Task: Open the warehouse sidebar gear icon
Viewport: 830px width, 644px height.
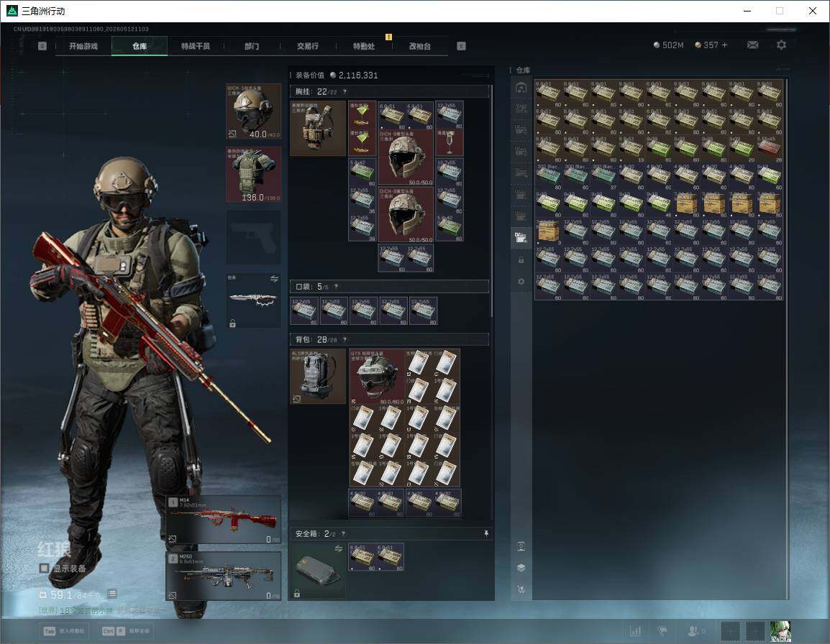Action: (521, 282)
